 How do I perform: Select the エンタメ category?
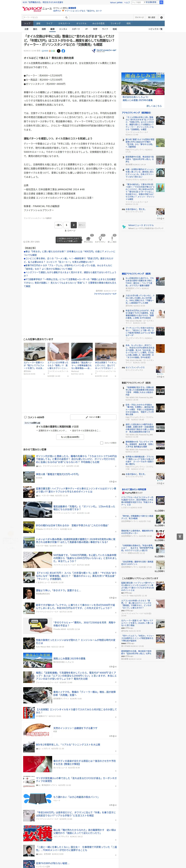63,29
